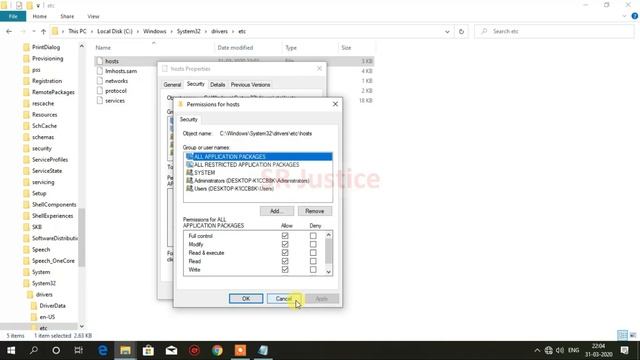Image resolution: width=640 pixels, height=360 pixels.
Task: Open the volume control in the tray
Action: pos(560,350)
